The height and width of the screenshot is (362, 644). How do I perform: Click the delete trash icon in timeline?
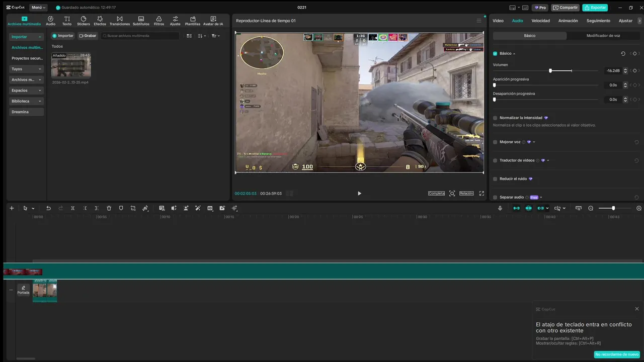[x=109, y=208]
